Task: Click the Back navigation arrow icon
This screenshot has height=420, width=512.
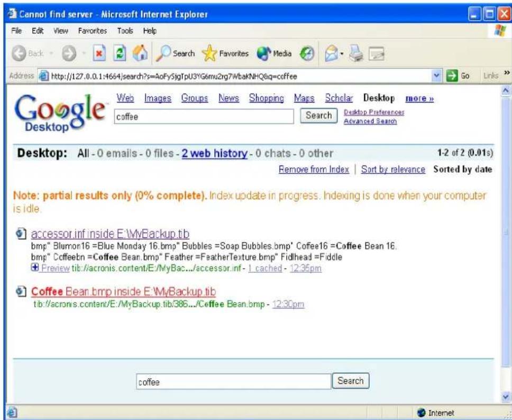Action: (x=19, y=54)
